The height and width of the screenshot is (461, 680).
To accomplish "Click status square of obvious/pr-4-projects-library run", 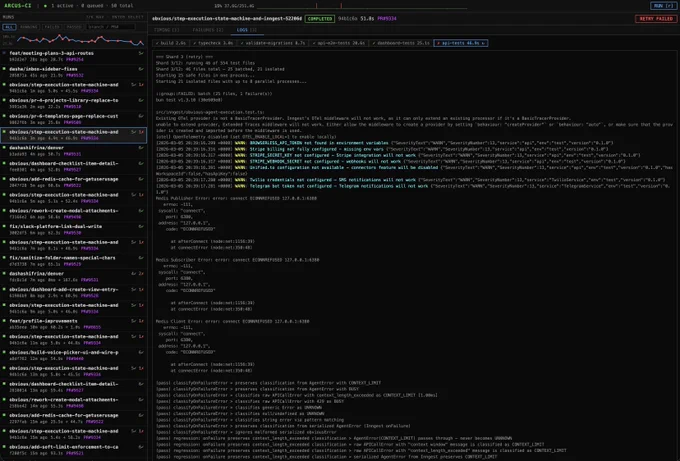I will [x=4, y=100].
